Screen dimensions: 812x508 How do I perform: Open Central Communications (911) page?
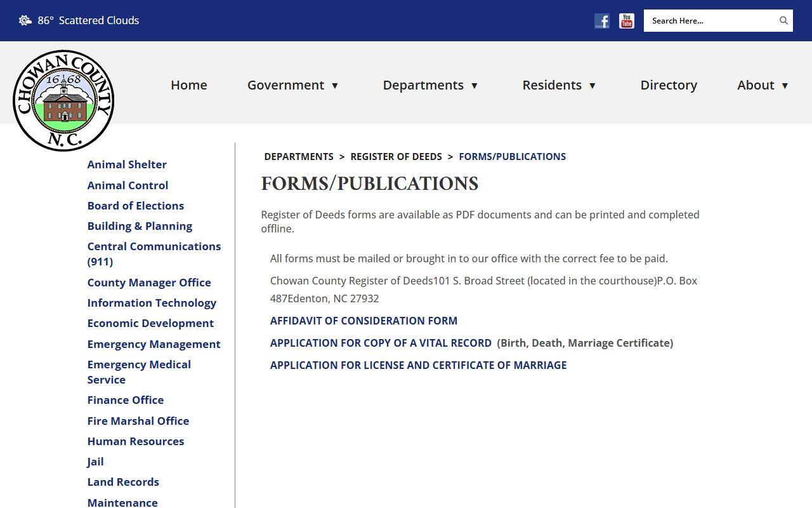pyautogui.click(x=154, y=254)
